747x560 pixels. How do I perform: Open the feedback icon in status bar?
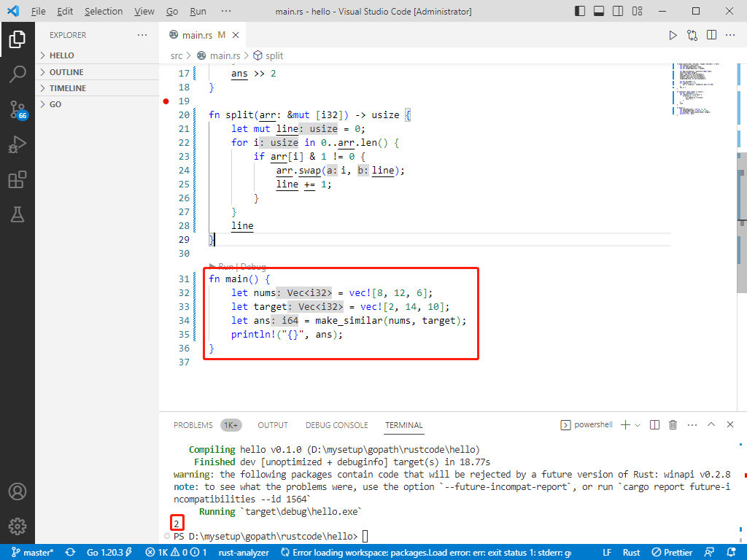pos(709,553)
